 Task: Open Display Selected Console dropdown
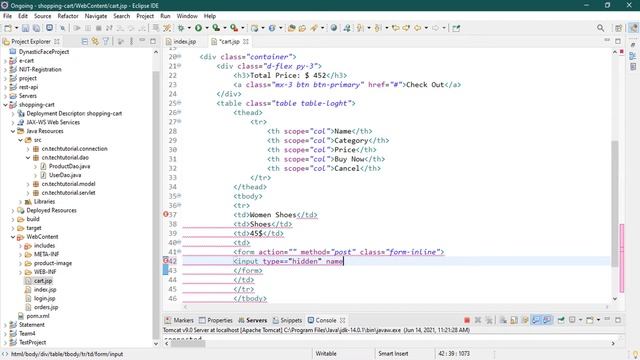point(580,320)
